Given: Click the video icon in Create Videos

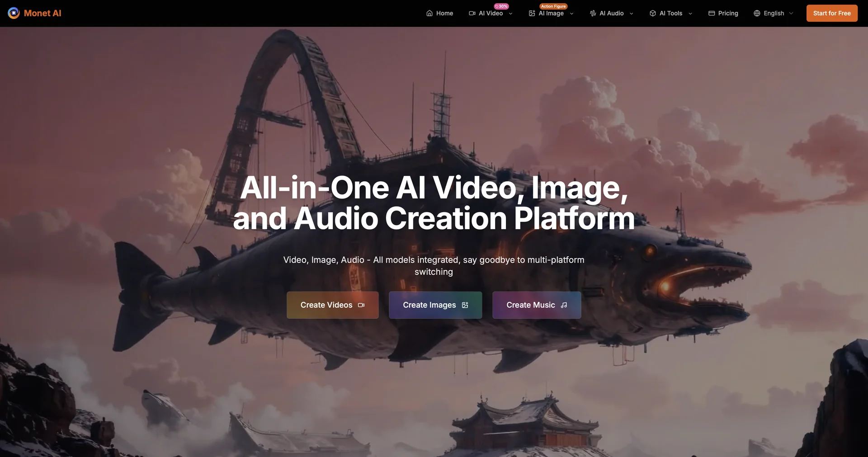Looking at the screenshot, I should click(x=361, y=305).
